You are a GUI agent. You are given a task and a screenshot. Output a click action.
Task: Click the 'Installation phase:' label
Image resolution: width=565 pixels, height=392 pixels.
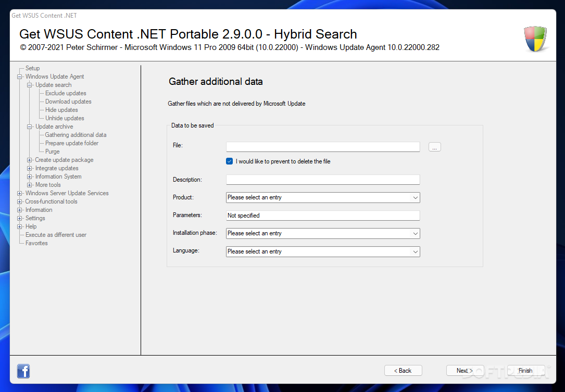(x=195, y=233)
